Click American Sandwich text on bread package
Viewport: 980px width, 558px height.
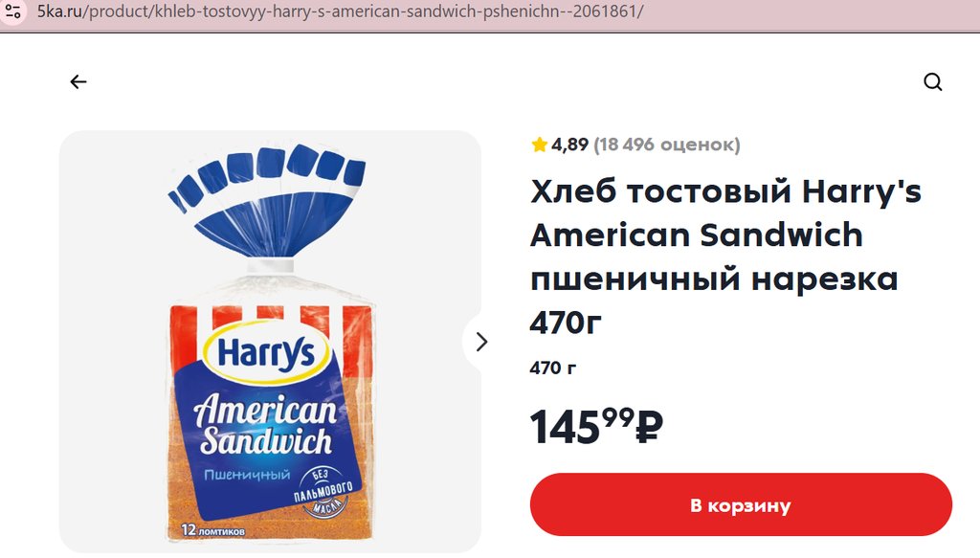coord(266,424)
